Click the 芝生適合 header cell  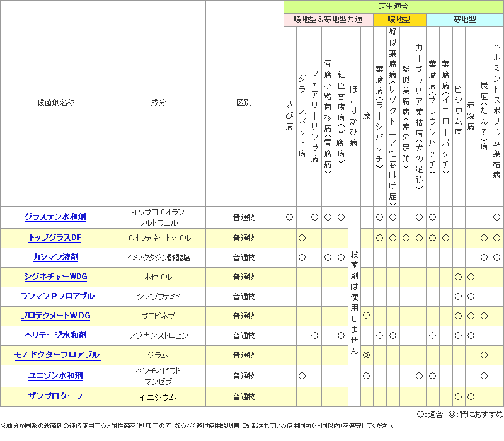click(393, 6)
